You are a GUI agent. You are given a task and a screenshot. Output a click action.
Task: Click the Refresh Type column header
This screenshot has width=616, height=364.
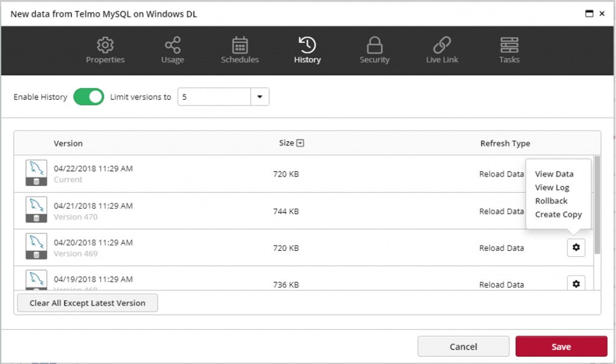coord(505,143)
